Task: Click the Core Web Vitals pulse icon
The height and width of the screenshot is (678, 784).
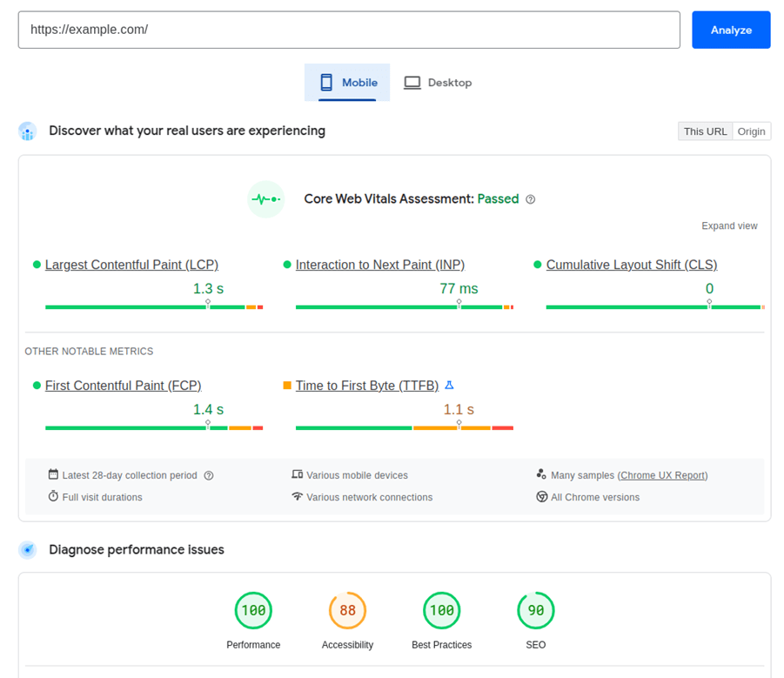Action: tap(265, 198)
